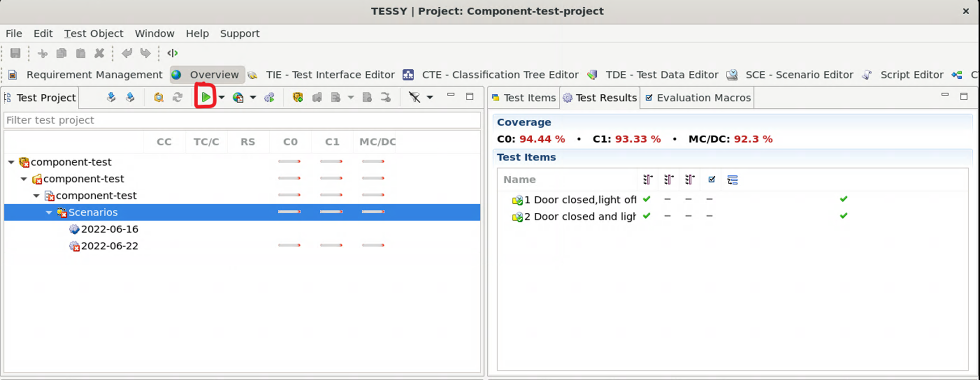Click the Copy icon in the toolbar
The height and width of the screenshot is (380, 980).
(62, 54)
